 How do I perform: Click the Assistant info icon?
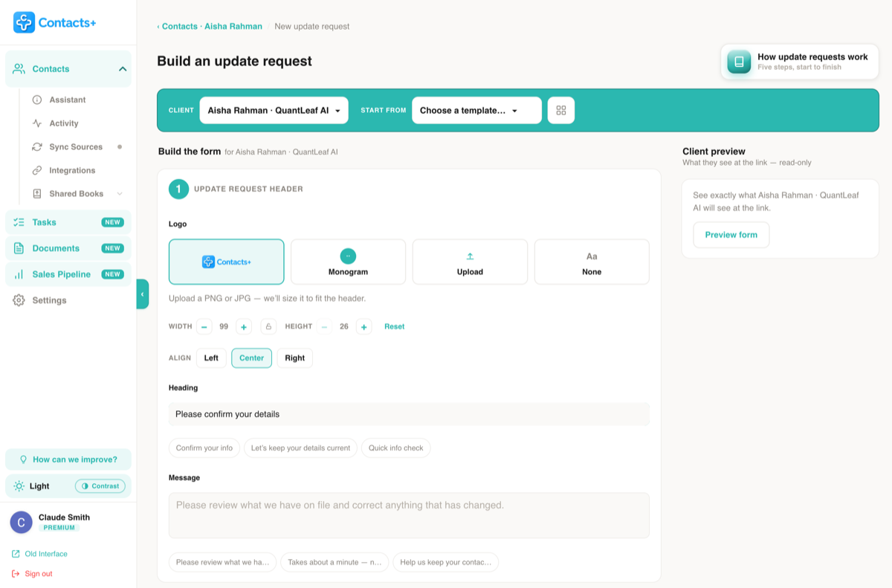click(x=37, y=100)
